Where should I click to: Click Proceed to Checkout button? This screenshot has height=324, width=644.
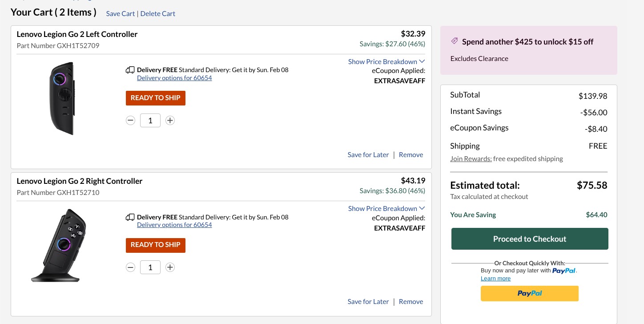point(530,239)
